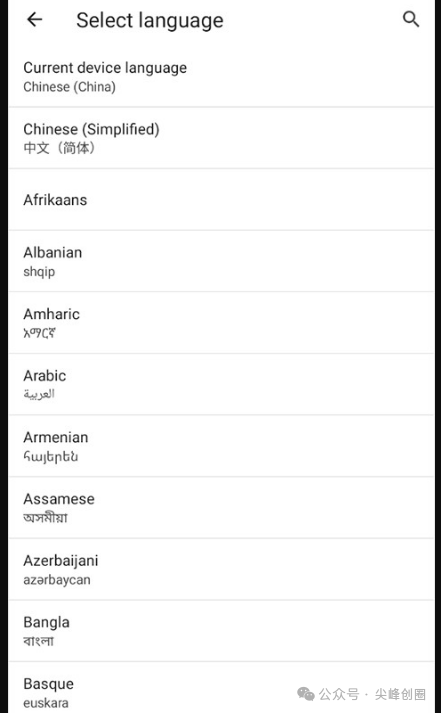Choose Azerbaijani azərbaycan language
Screen dimensions: 441x713
(221, 569)
